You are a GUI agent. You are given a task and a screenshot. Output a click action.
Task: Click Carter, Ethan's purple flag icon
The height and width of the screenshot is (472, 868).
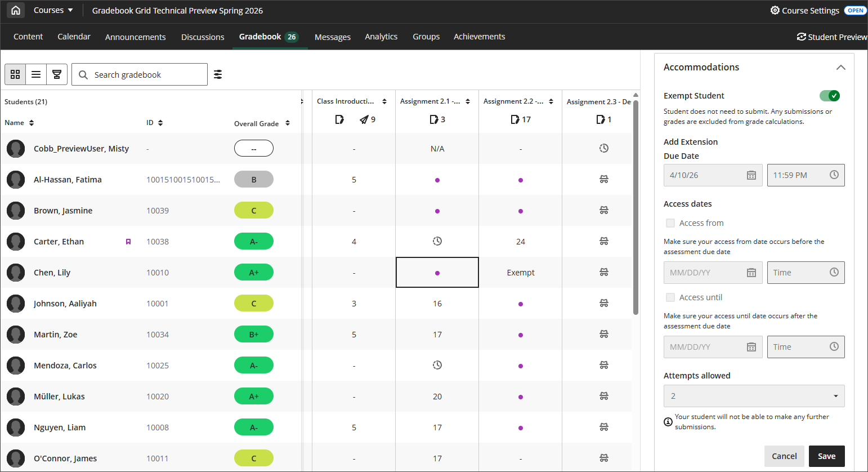(x=128, y=242)
